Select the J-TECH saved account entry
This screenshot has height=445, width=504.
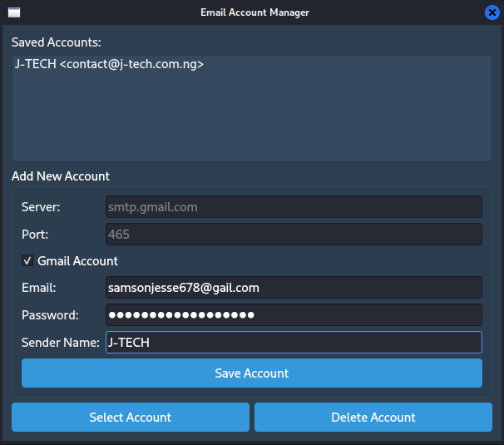pos(109,64)
